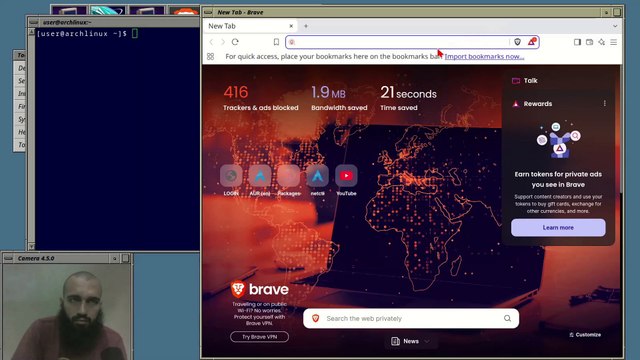Open Customize dashboard settings
Screen dimensions: 640x360
[x=585, y=335]
